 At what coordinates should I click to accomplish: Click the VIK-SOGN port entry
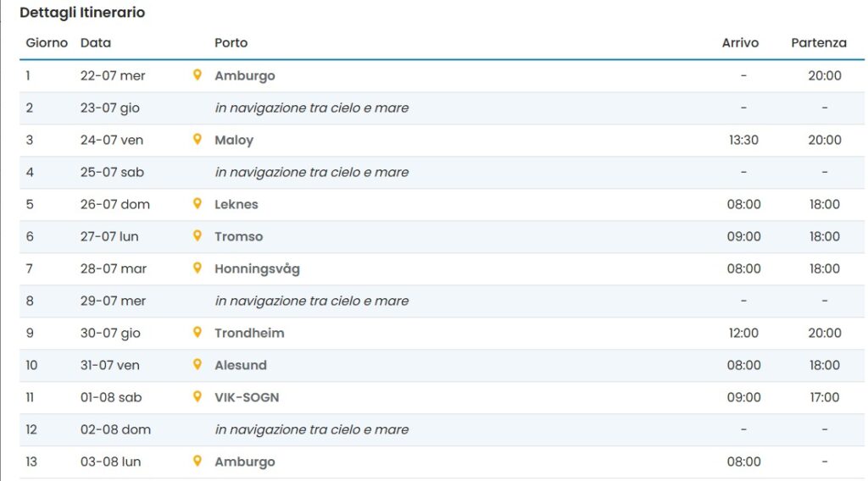tap(247, 397)
